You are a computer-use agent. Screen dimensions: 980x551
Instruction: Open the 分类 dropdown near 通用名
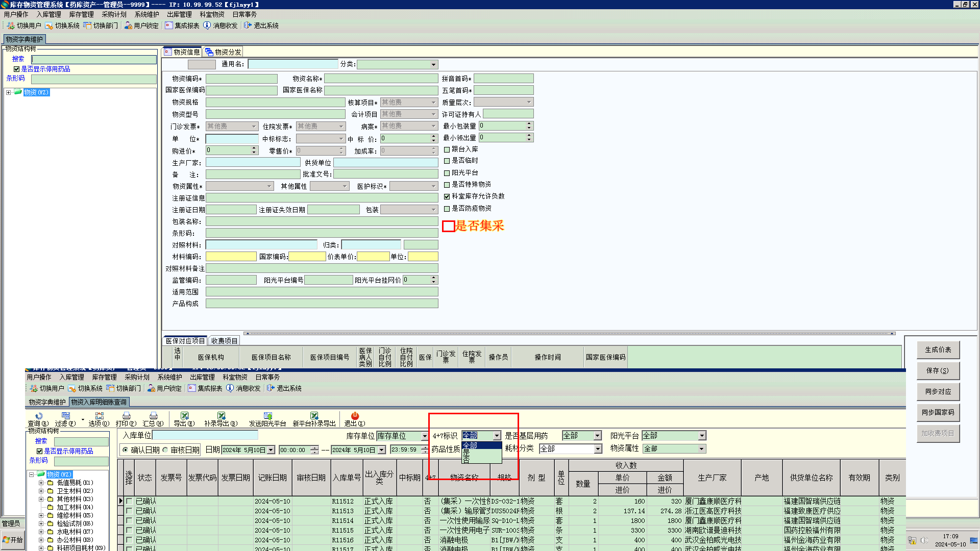(x=433, y=65)
